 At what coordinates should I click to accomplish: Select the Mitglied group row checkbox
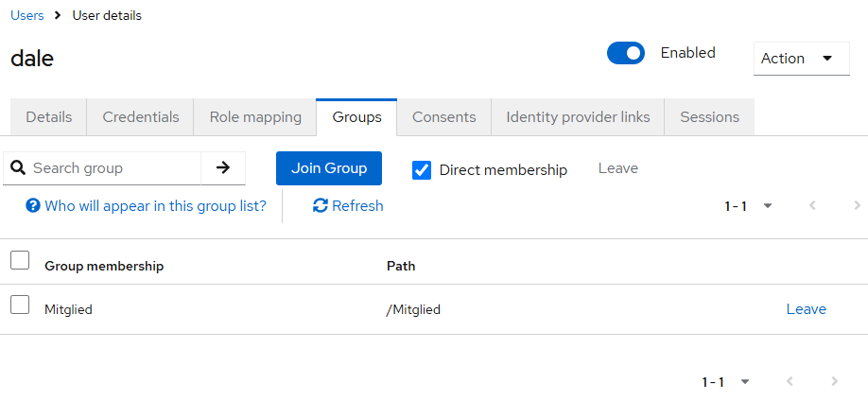[x=20, y=305]
